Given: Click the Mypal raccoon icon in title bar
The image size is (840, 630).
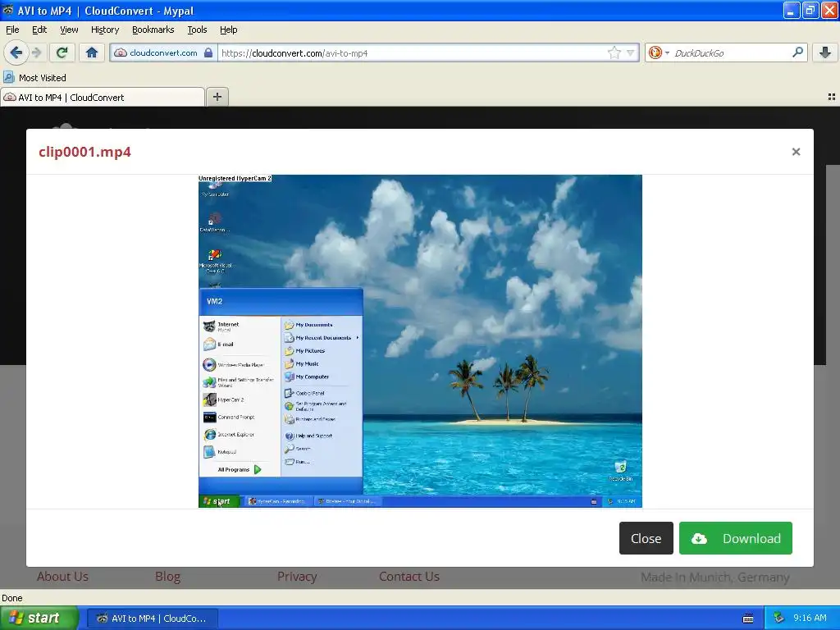Looking at the screenshot, I should 7,10.
